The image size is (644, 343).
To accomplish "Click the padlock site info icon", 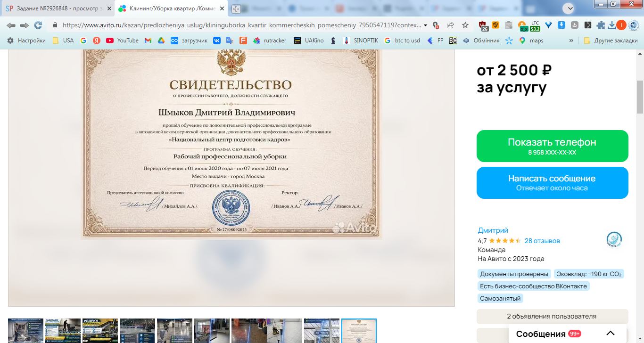I will (x=55, y=25).
